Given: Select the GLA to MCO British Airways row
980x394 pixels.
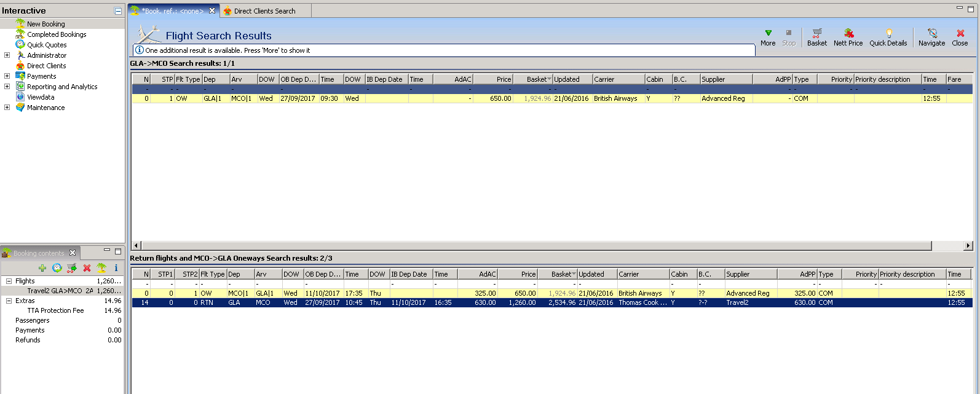Looking at the screenshot, I should pos(552,98).
